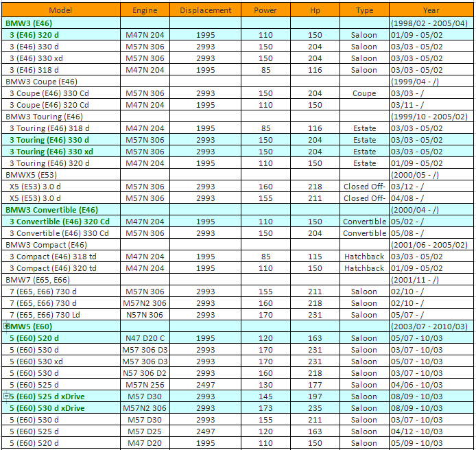
Task: Select the model cell 3 Coupe (E46) 330 Cd
Action: pyautogui.click(x=61, y=93)
